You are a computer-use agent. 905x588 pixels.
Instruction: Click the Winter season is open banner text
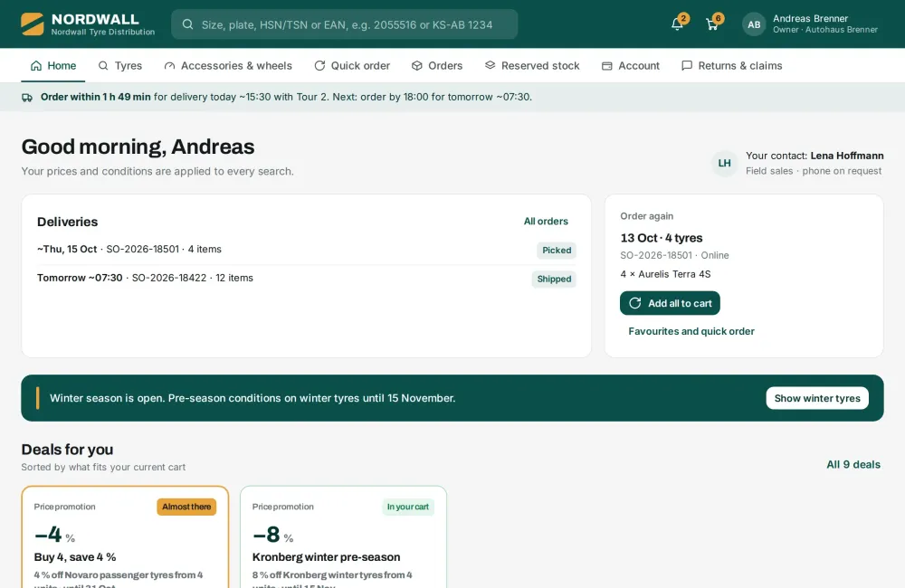pyautogui.click(x=252, y=398)
